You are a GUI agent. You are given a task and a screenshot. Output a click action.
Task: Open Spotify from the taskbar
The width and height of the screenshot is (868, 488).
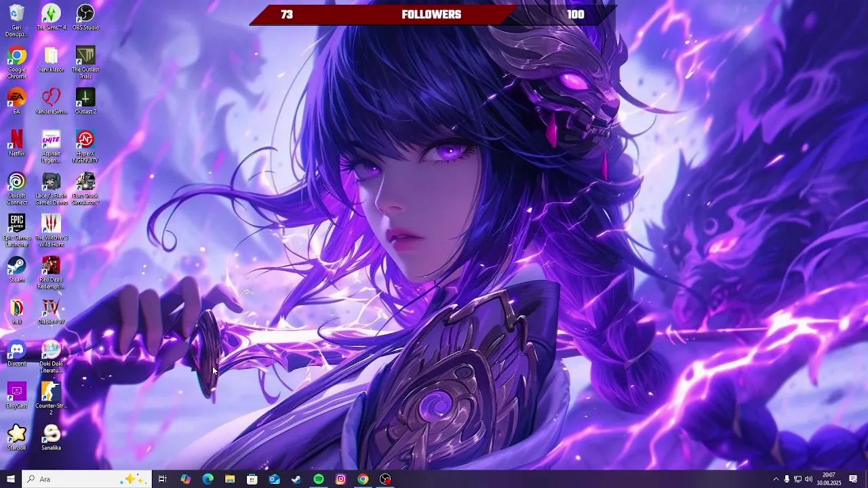pos(319,479)
